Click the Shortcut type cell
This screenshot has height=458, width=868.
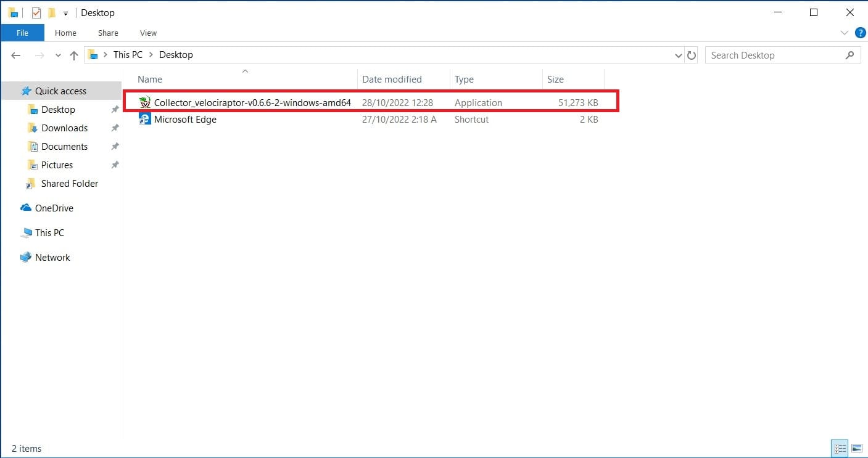tap(471, 120)
